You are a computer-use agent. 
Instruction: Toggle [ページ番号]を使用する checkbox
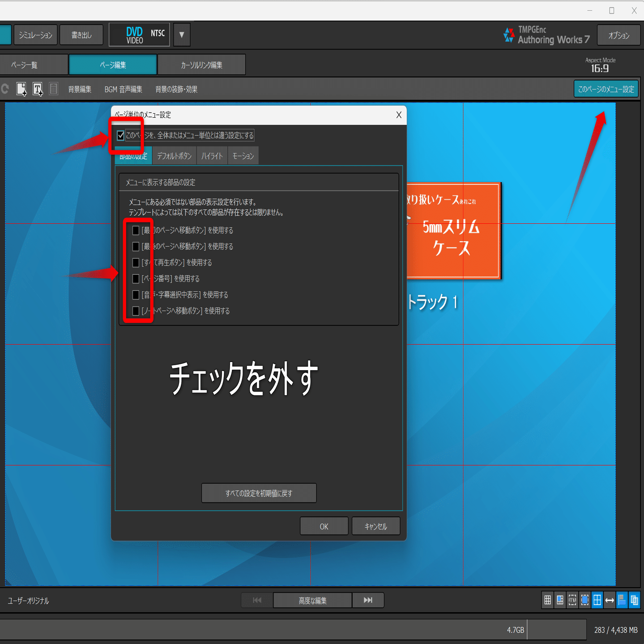(x=136, y=278)
